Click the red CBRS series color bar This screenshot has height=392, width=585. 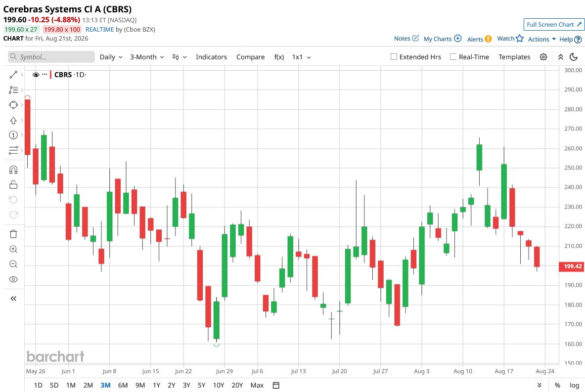(x=51, y=75)
